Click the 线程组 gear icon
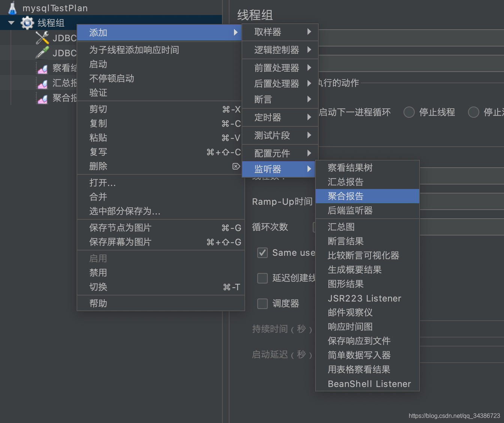Screen dimensions: 504x423 coord(27,23)
